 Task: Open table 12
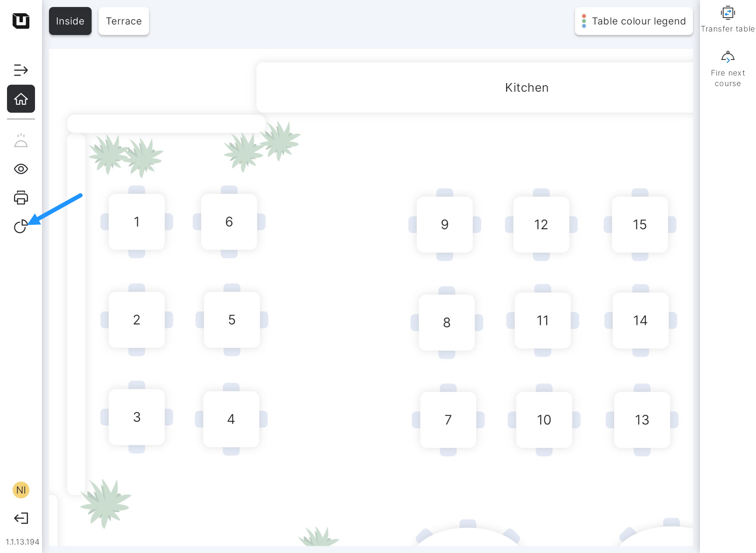click(541, 224)
